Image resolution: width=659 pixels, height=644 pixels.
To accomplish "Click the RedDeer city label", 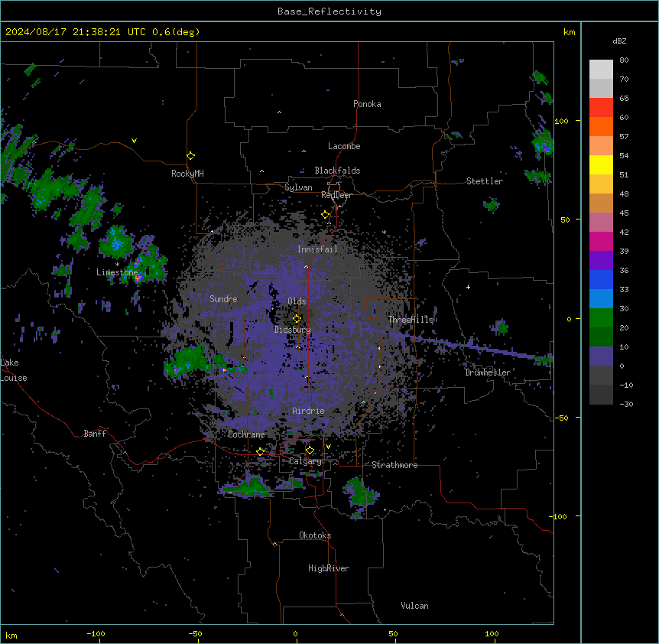I will (336, 195).
